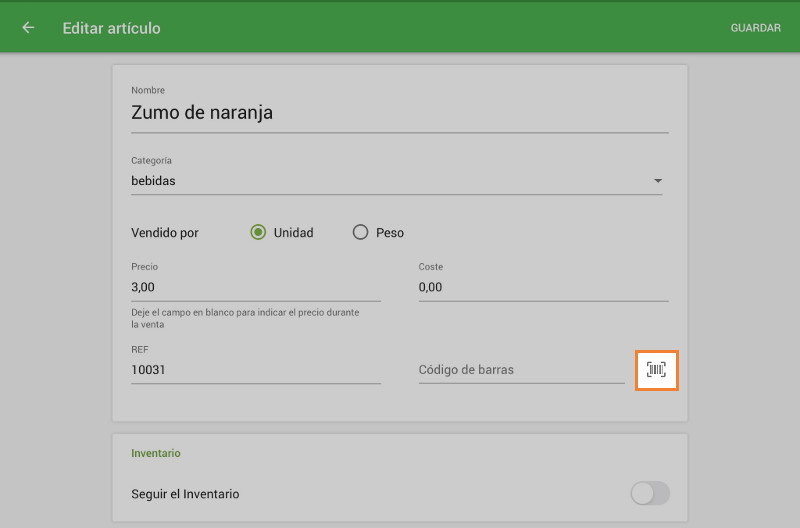Tap the barcode scanner icon
The image size is (800, 528).
click(x=656, y=370)
